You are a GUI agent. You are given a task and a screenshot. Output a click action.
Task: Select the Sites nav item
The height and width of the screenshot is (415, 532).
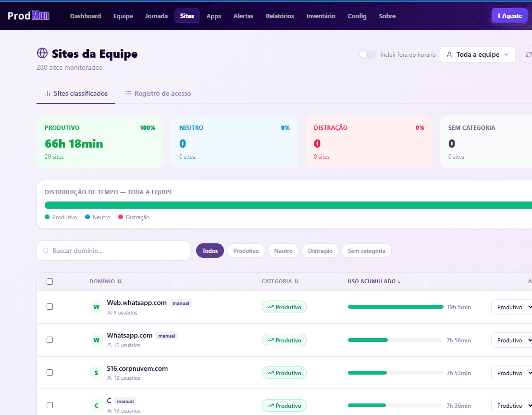coord(187,16)
